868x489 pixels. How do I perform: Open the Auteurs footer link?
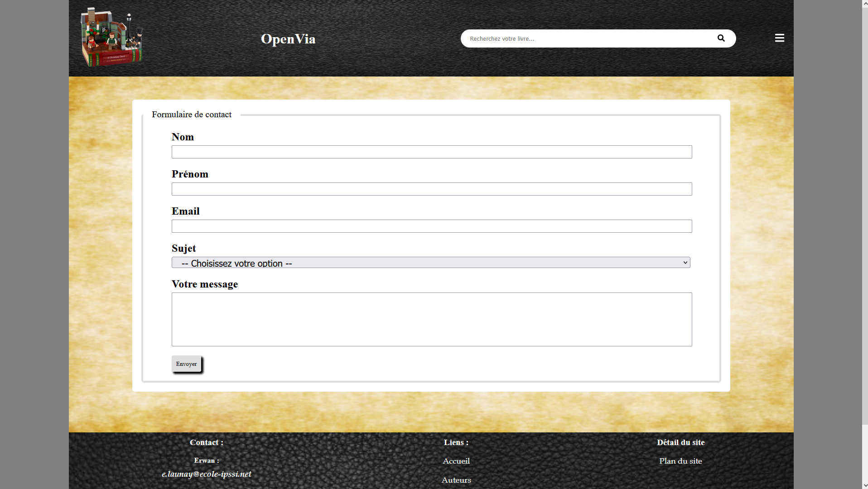click(x=456, y=480)
